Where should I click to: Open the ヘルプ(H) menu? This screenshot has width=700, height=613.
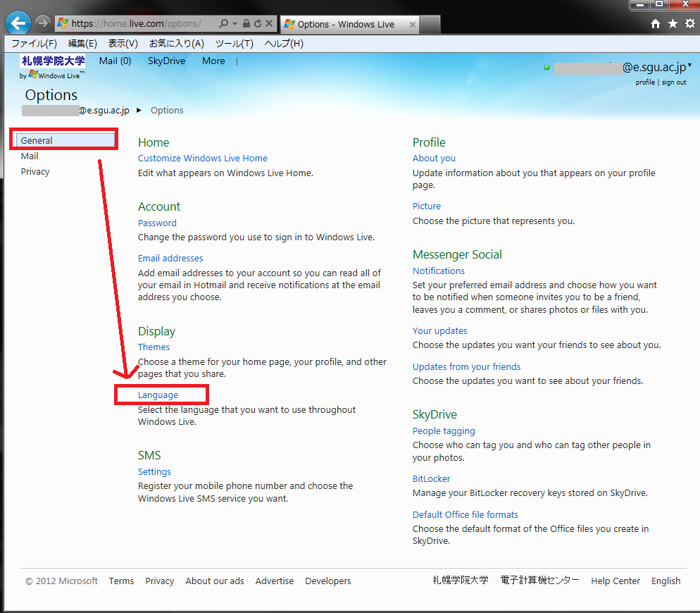(284, 44)
